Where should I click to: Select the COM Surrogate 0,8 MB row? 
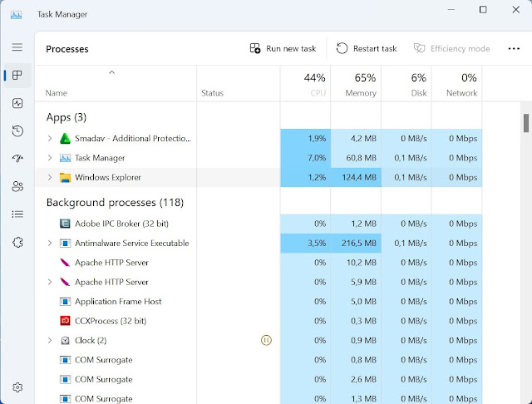tap(259, 360)
